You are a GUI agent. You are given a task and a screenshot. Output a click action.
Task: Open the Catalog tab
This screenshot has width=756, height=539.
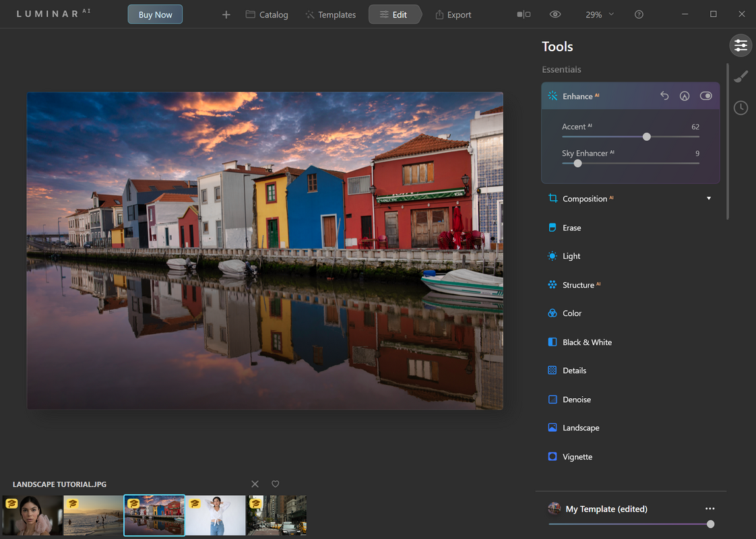[267, 15]
